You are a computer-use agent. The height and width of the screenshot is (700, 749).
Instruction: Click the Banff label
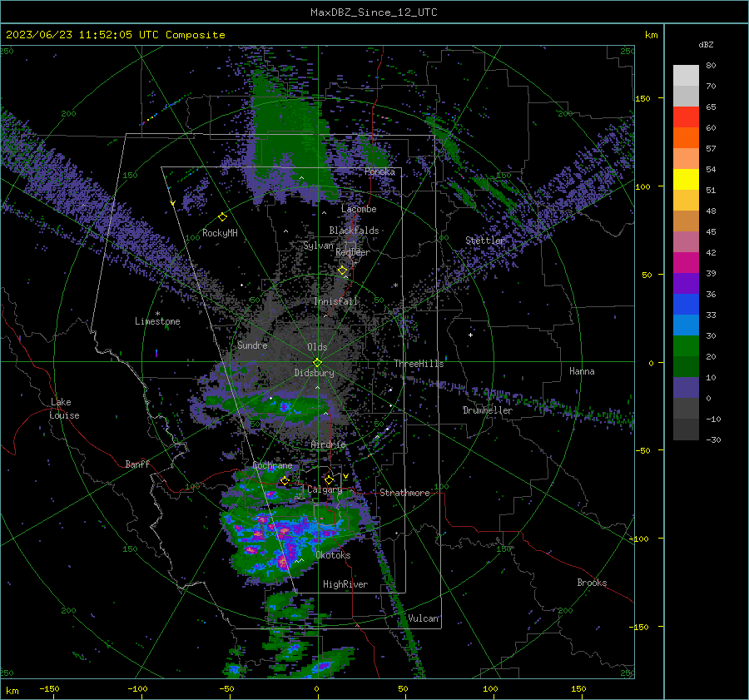tap(137, 464)
